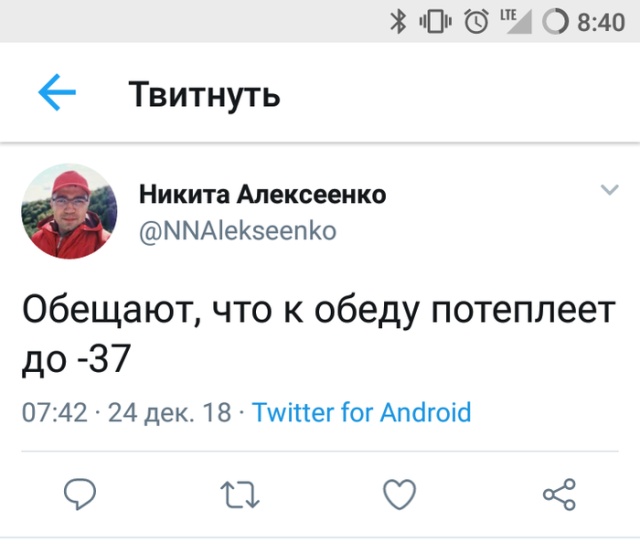
Task: Open Никита Алексеенко's profile picture
Action: 69,211
